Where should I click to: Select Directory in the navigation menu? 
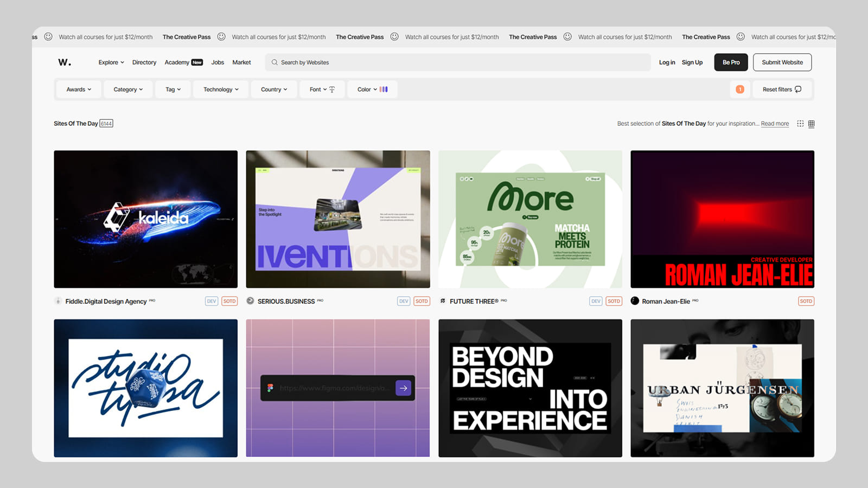tap(144, 62)
